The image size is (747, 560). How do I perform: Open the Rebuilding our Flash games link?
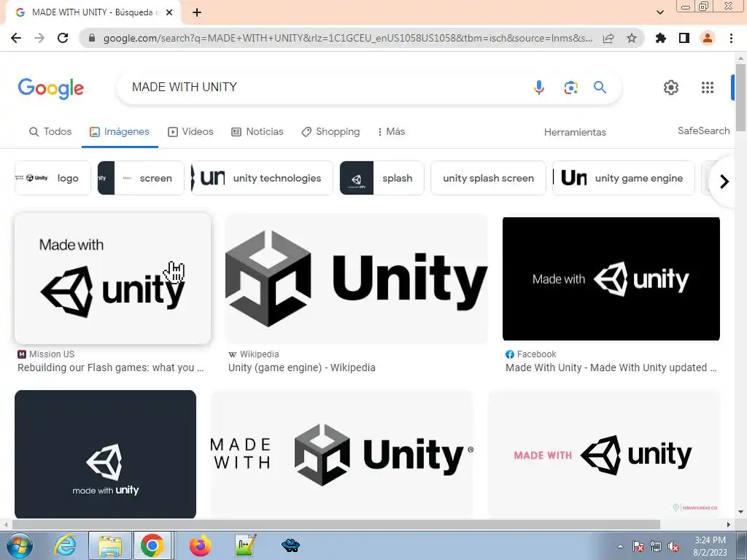(x=111, y=367)
